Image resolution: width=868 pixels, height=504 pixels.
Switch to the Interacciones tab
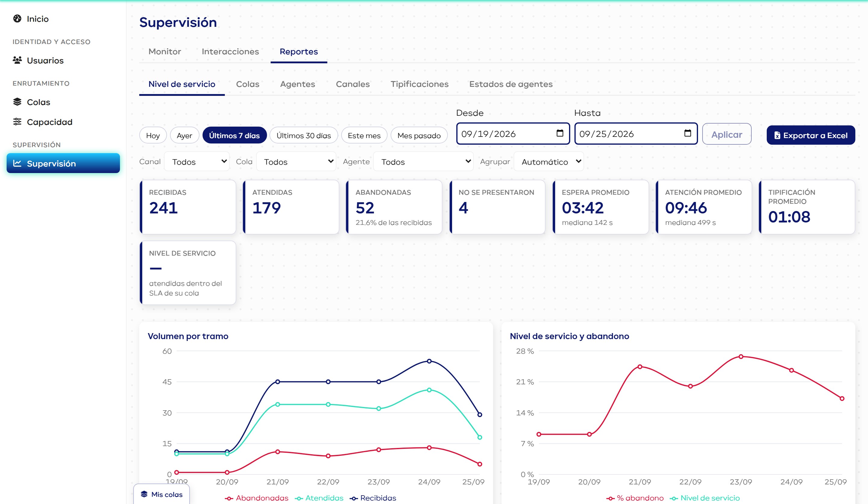[230, 52]
